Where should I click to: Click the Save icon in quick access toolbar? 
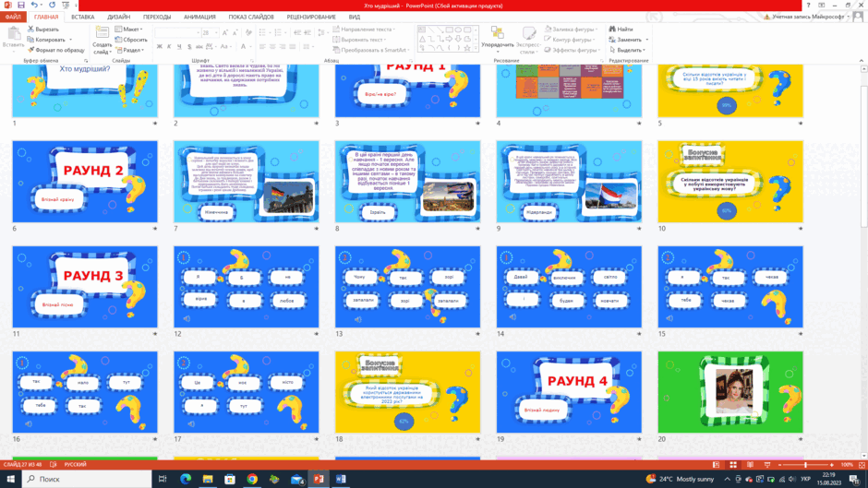pos(20,5)
